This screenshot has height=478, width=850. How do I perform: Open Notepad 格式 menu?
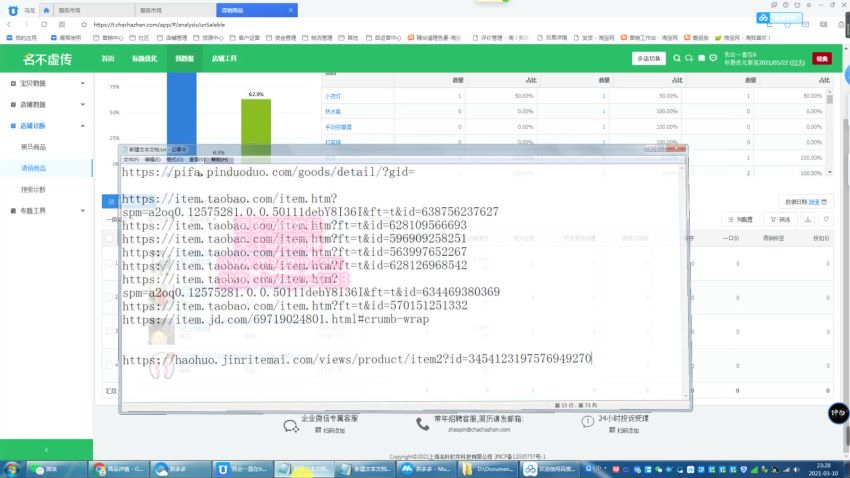click(175, 160)
